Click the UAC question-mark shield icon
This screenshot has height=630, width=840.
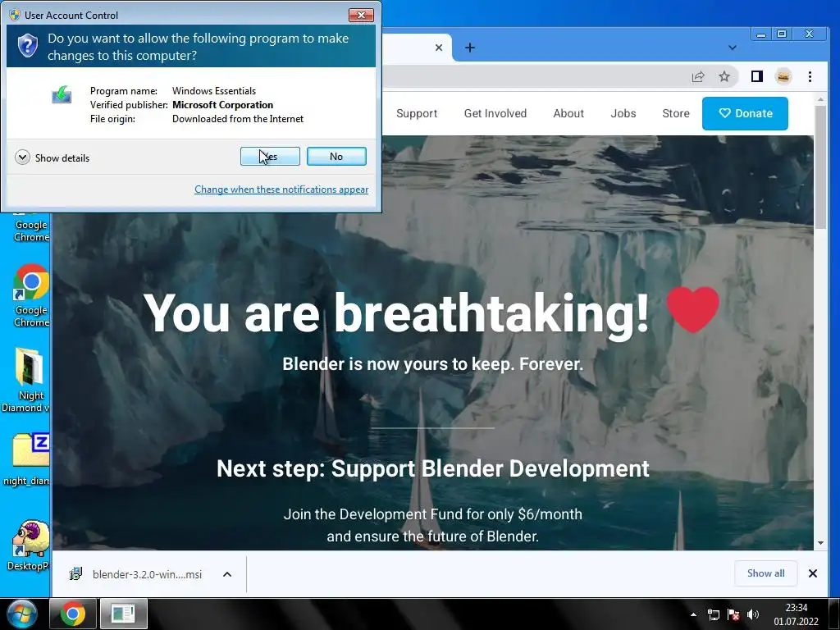pyautogui.click(x=27, y=46)
